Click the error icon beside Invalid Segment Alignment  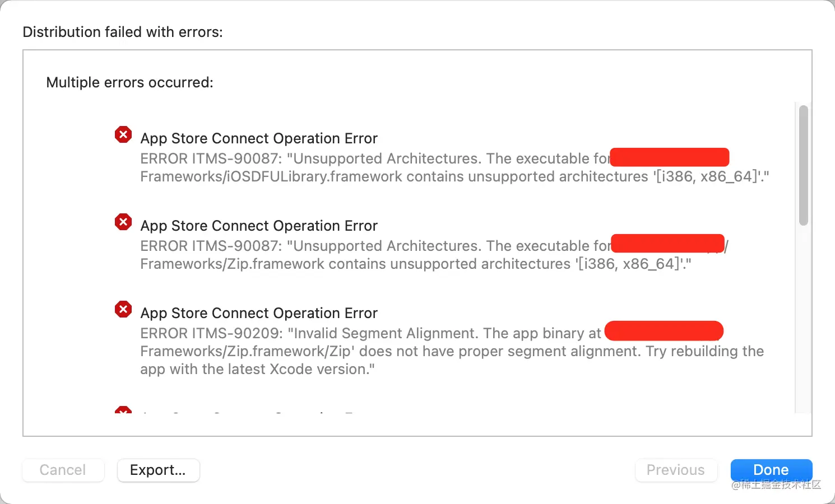(123, 309)
